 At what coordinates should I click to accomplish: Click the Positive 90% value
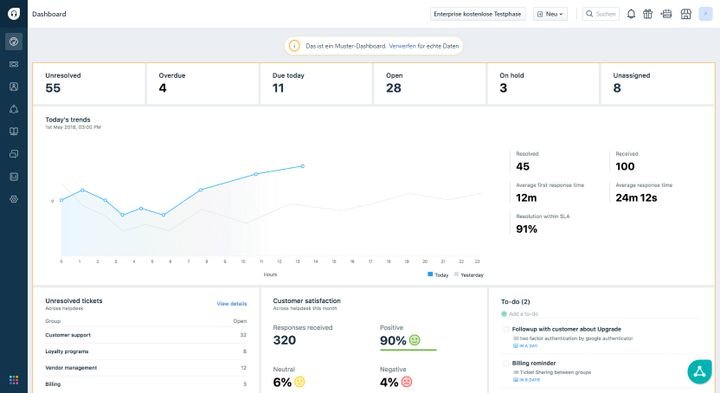tap(393, 341)
